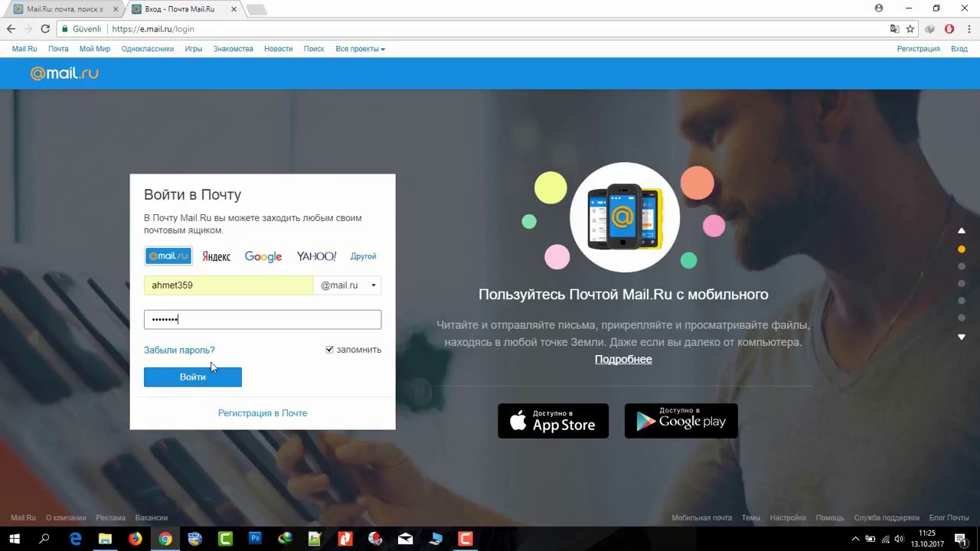Open 'Новости' in the top navigation
The height and width of the screenshot is (551, 980).
278,49
